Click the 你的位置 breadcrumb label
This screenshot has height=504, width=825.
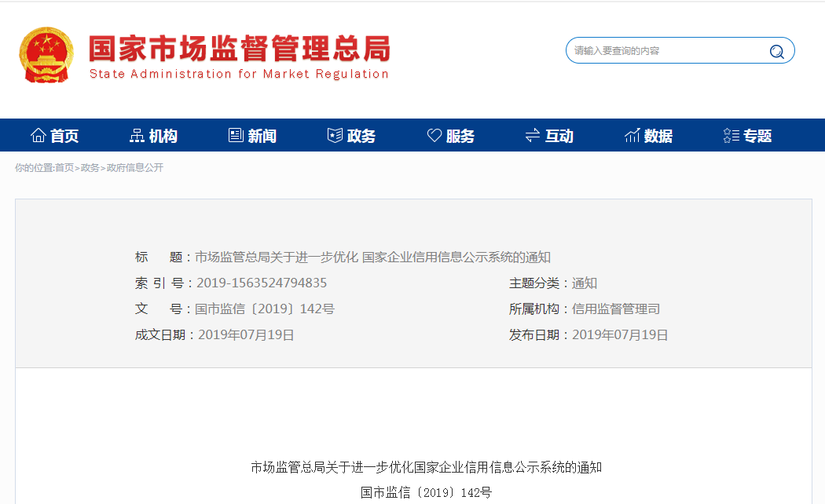(35, 168)
